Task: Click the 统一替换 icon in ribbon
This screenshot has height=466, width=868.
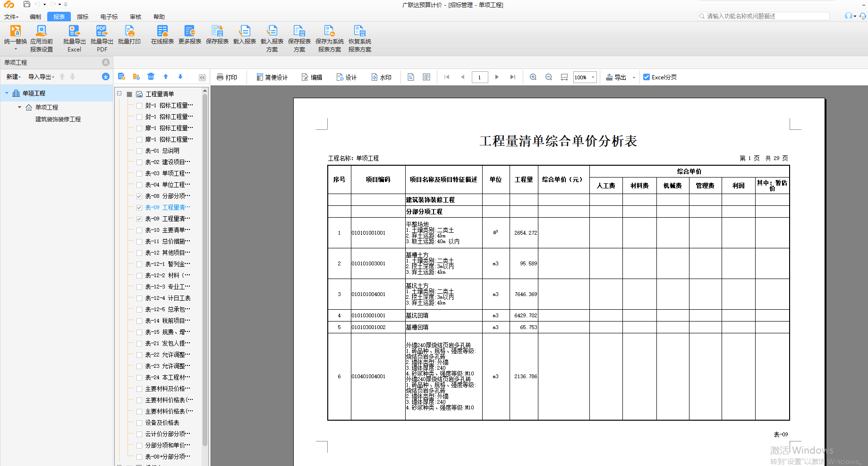Action: tap(15, 32)
